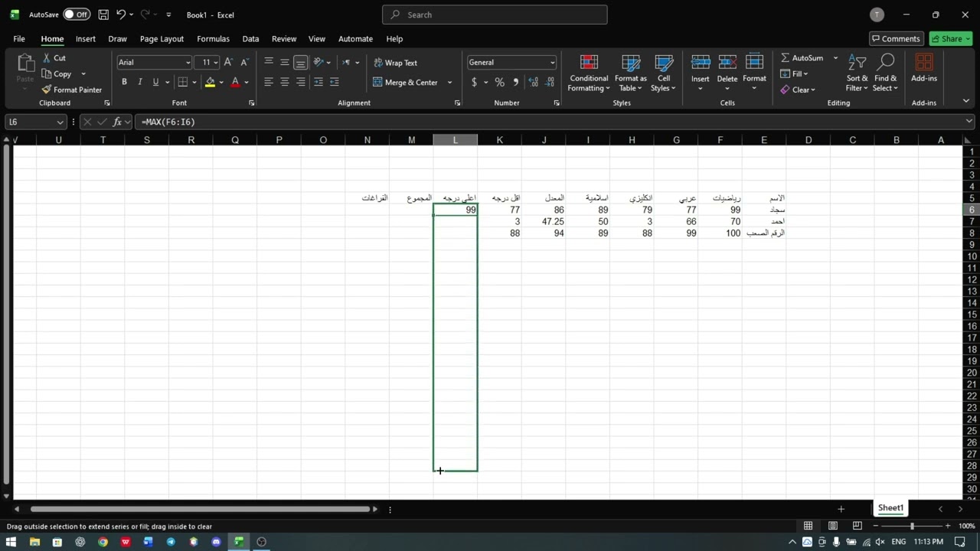Adjust the zoom slider handle

(x=912, y=527)
